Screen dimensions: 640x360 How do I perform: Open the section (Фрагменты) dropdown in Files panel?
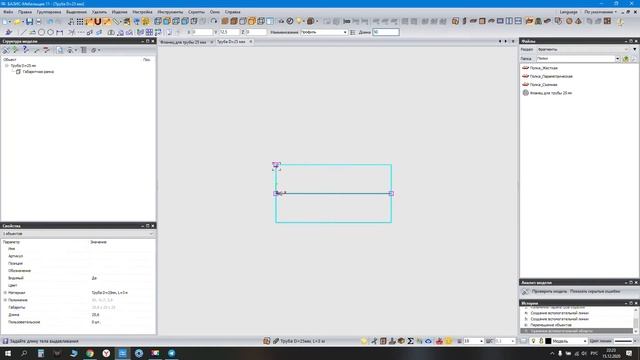626,49
